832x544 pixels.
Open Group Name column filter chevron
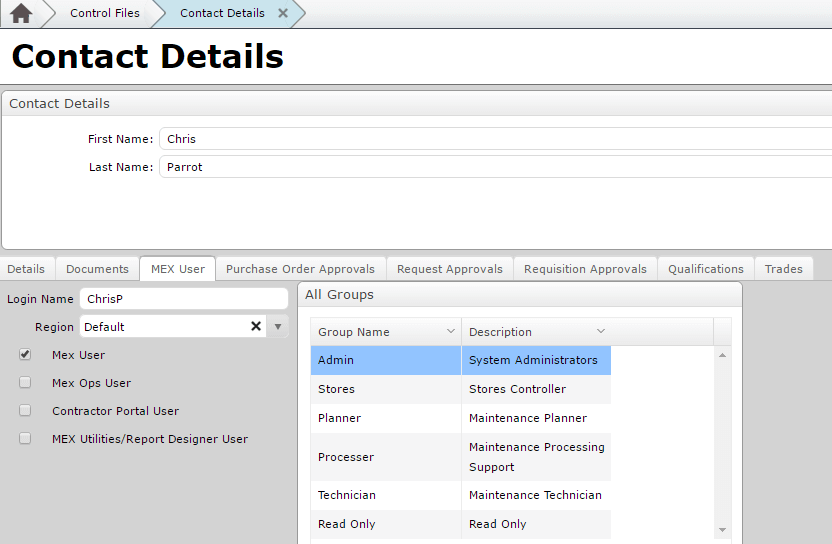click(x=450, y=331)
